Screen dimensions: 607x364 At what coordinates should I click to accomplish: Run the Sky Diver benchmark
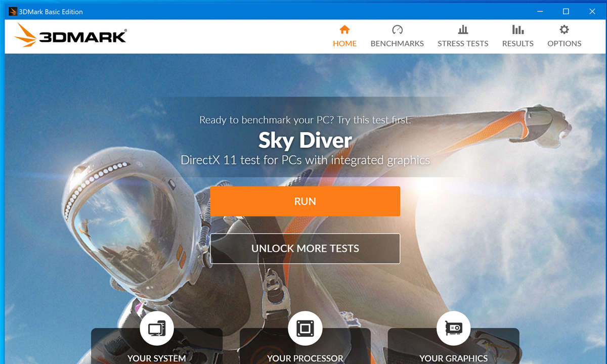click(x=305, y=201)
